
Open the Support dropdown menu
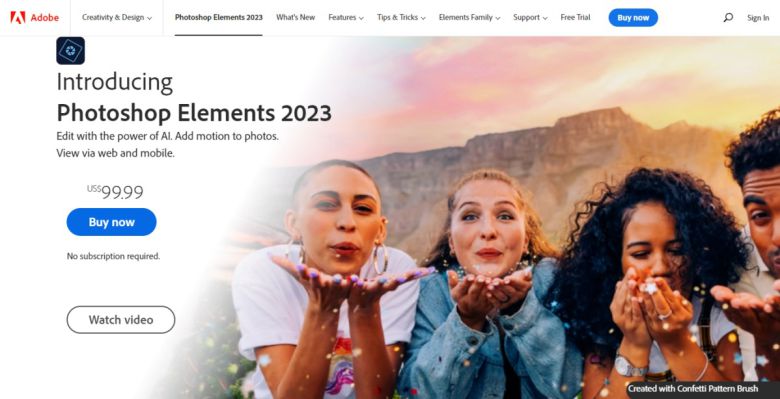point(530,17)
